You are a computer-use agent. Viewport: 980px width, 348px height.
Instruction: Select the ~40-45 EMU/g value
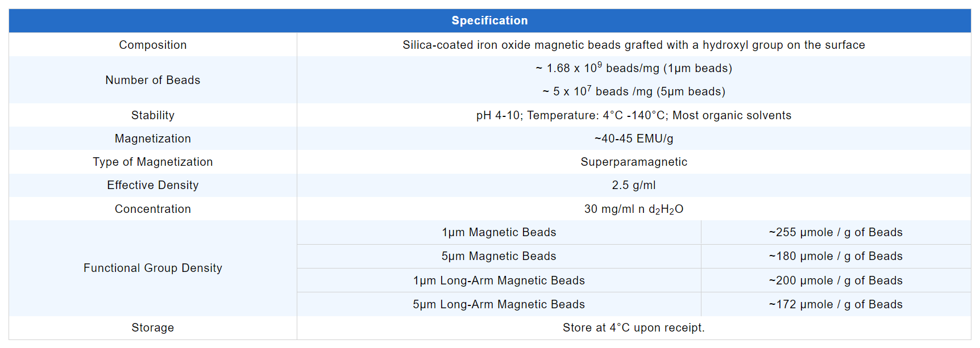(x=633, y=139)
